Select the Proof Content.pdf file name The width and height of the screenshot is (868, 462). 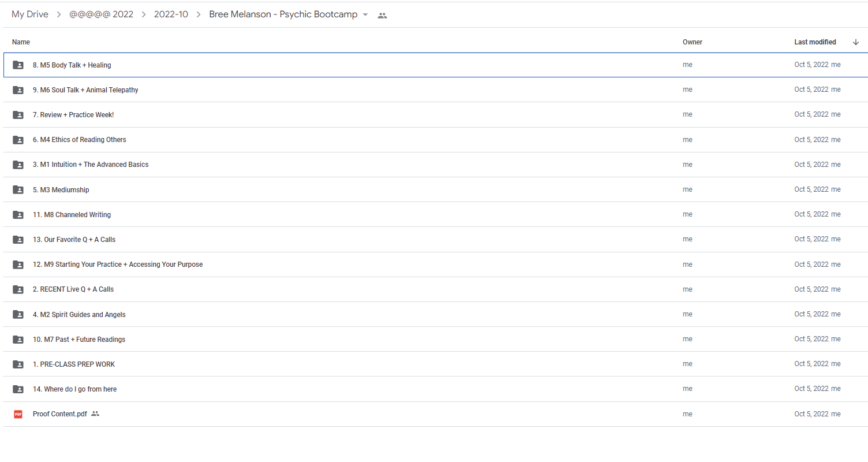tap(60, 414)
